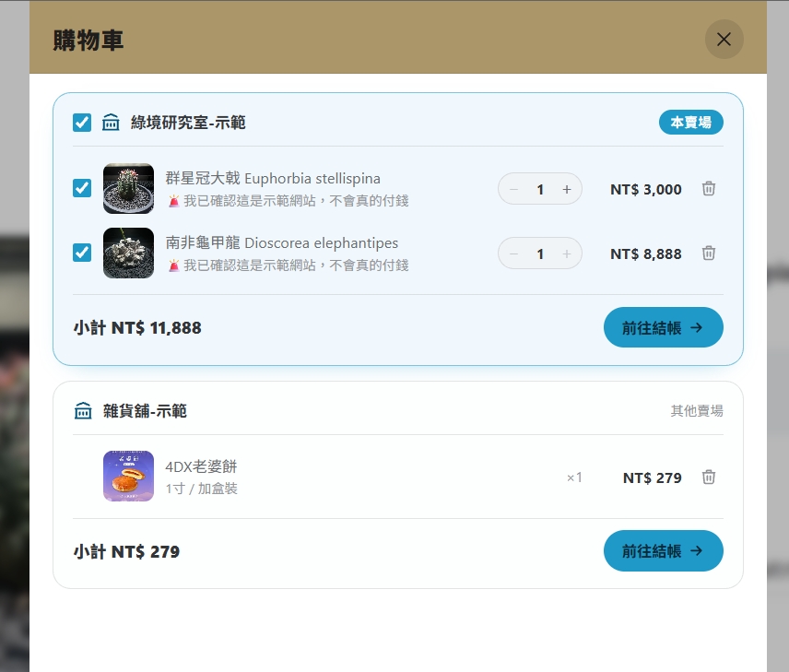This screenshot has width=789, height=672.
Task: Increase quantity of 群星冠大戟 Euphorbia stellispina
Action: pos(567,189)
